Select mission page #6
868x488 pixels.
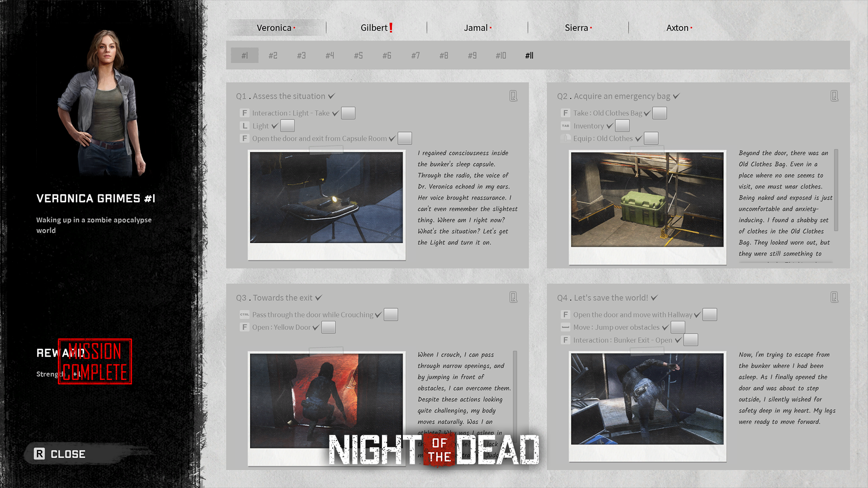click(x=387, y=55)
